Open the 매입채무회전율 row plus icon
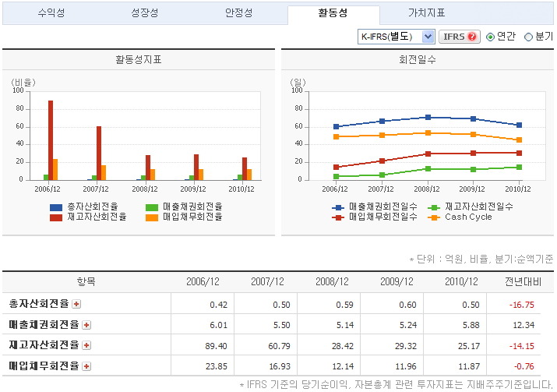Image resolution: width=557 pixels, height=392 pixels. coord(86,366)
